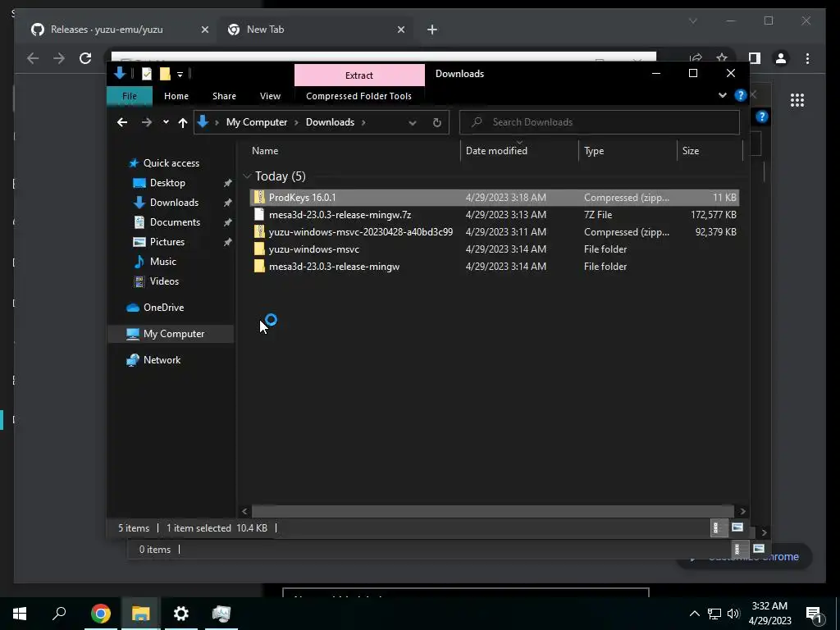Switch to large icons view layout

[737, 527]
